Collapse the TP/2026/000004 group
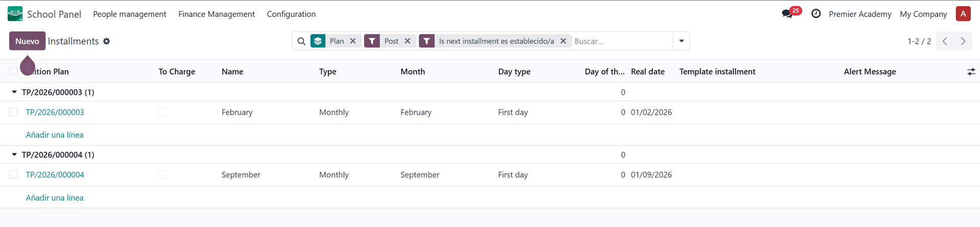 [14, 155]
